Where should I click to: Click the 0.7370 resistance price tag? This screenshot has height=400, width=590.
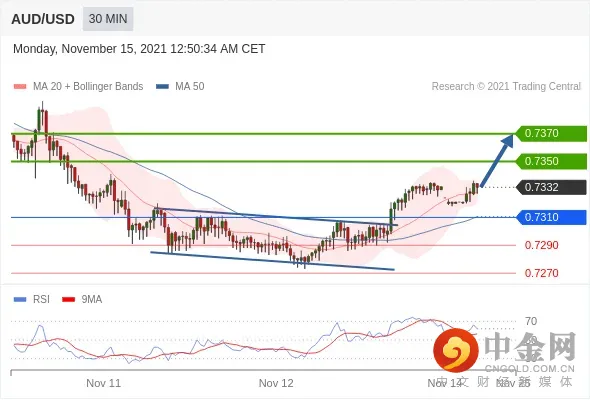550,133
